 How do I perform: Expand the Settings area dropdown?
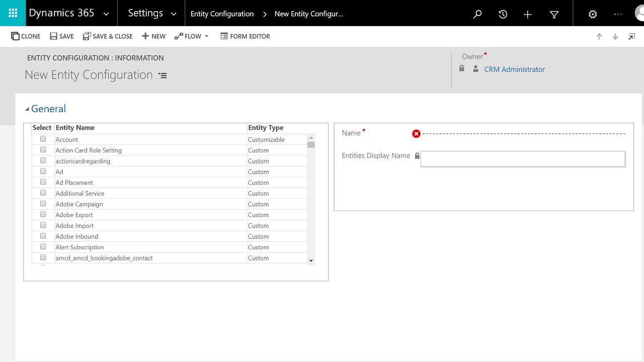174,14
